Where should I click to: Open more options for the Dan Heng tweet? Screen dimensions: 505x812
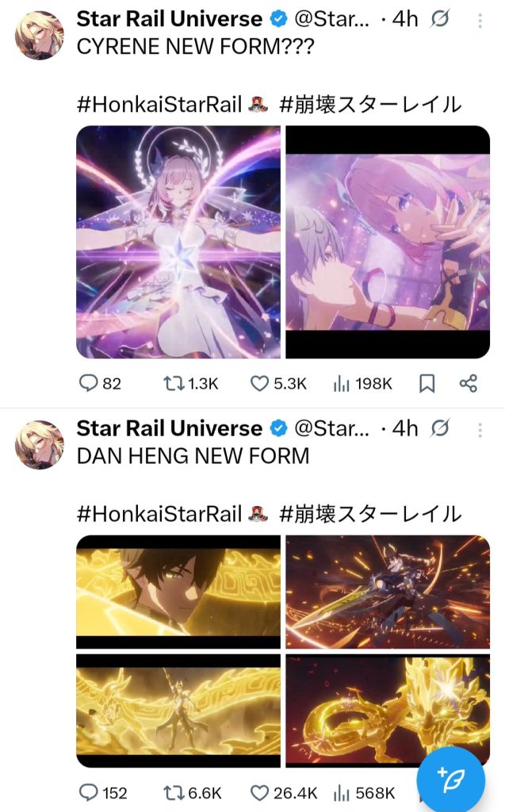480,430
